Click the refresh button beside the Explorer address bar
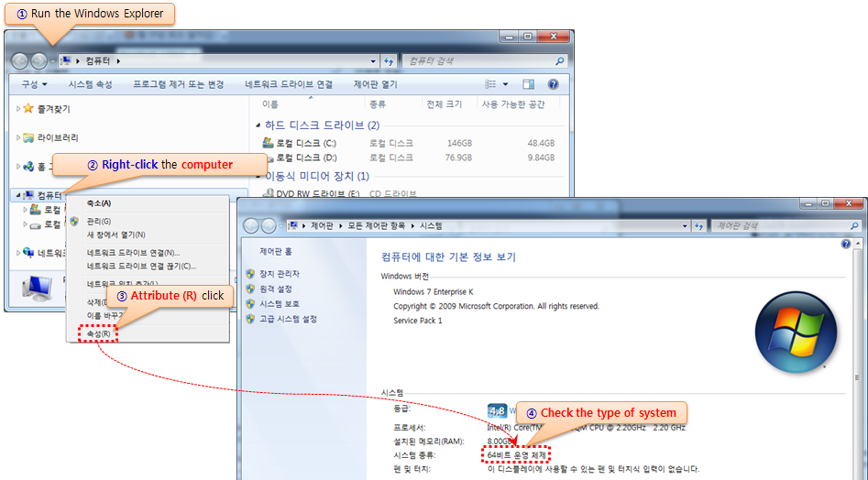Screen dimensions: 868x480 pyautogui.click(x=390, y=60)
